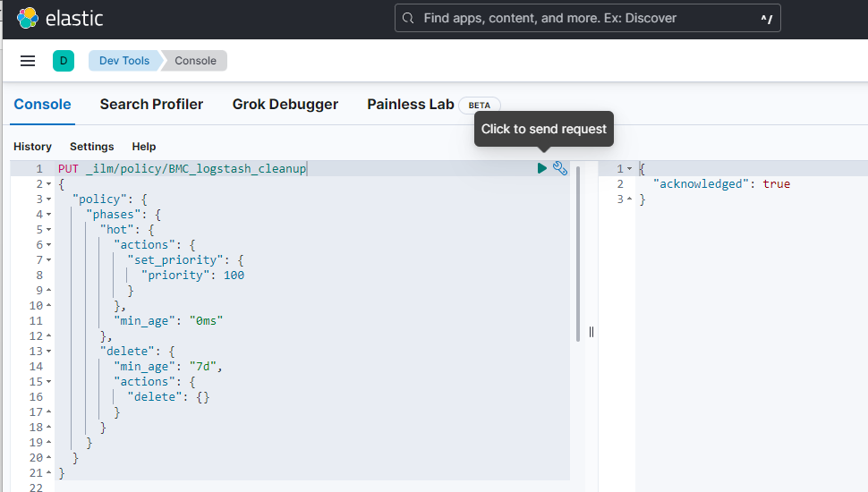Screen dimensions: 868x492
Task: Click the global search field
Action: click(586, 18)
